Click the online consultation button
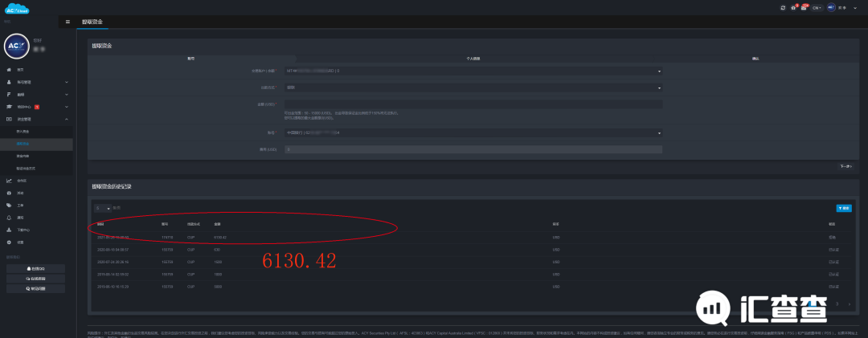 pos(36,279)
